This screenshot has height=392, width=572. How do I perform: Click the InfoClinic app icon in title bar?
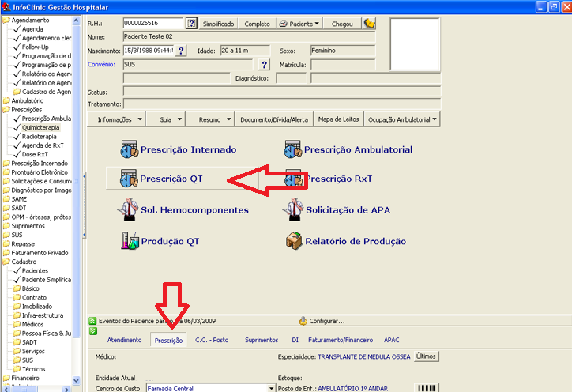(x=6, y=6)
